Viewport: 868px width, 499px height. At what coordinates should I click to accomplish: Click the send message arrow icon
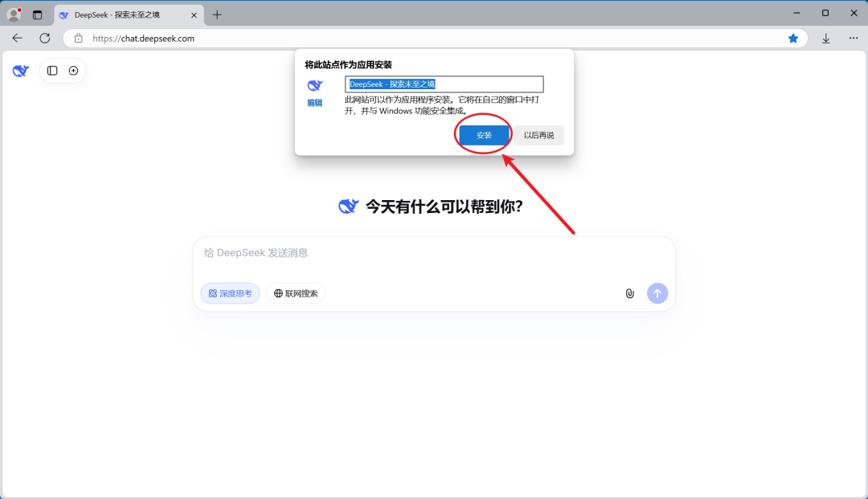coord(657,293)
